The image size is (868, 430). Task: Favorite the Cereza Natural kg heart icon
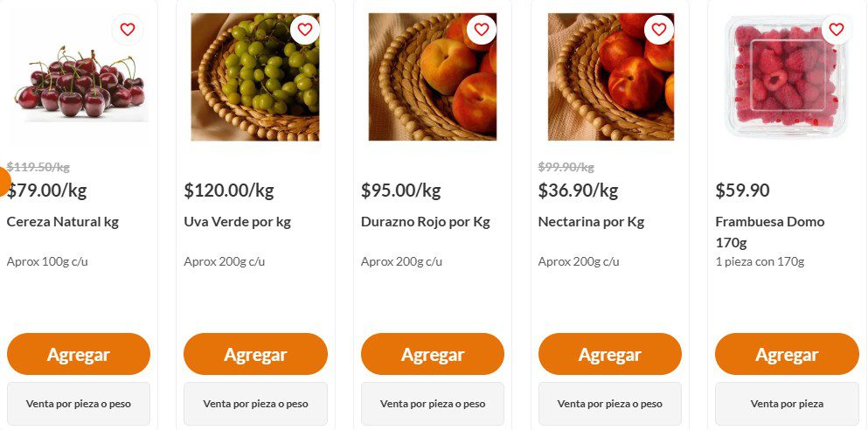coord(128,30)
